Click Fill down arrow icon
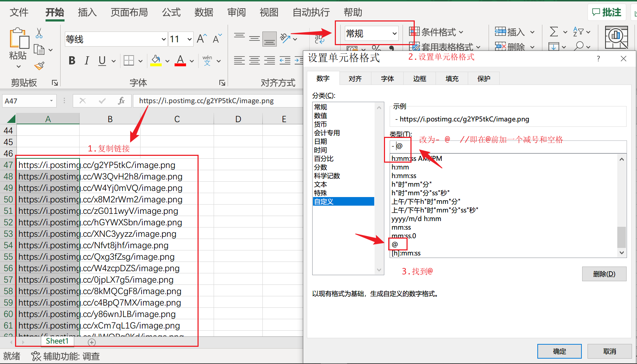The height and width of the screenshot is (364, 637). [x=554, y=47]
